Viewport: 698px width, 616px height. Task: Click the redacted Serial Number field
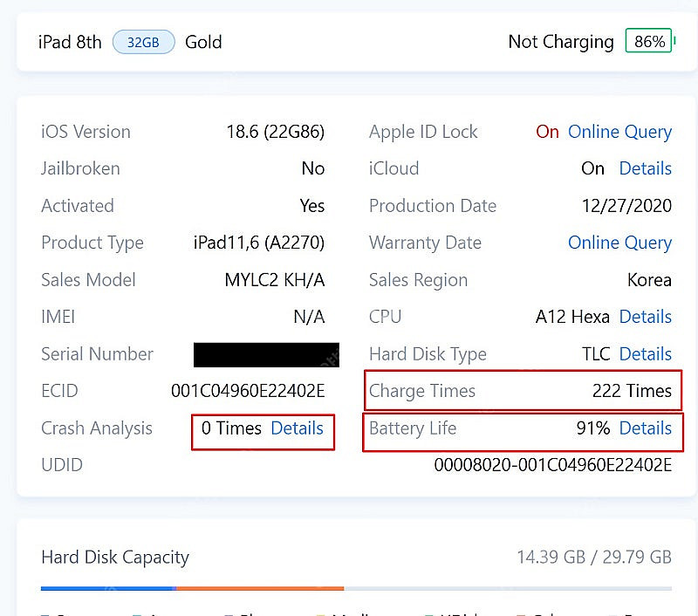266,354
